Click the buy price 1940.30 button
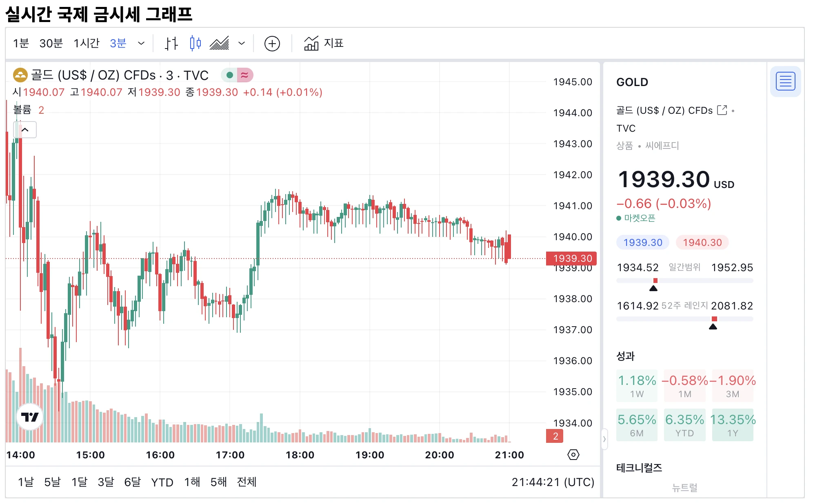The height and width of the screenshot is (504, 813). click(702, 242)
